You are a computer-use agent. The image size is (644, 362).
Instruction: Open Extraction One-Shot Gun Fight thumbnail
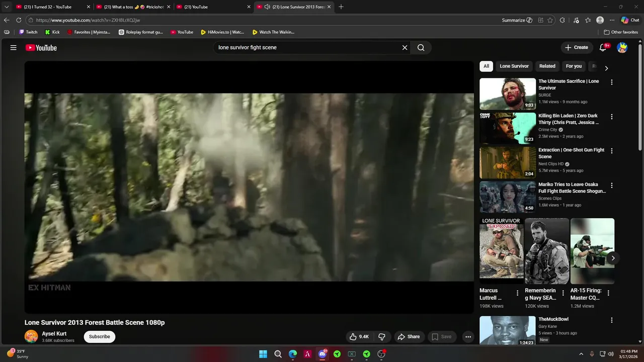tap(508, 162)
